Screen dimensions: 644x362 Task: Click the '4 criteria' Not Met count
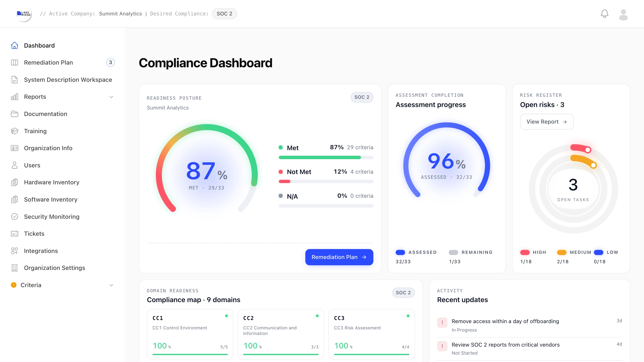pos(362,172)
